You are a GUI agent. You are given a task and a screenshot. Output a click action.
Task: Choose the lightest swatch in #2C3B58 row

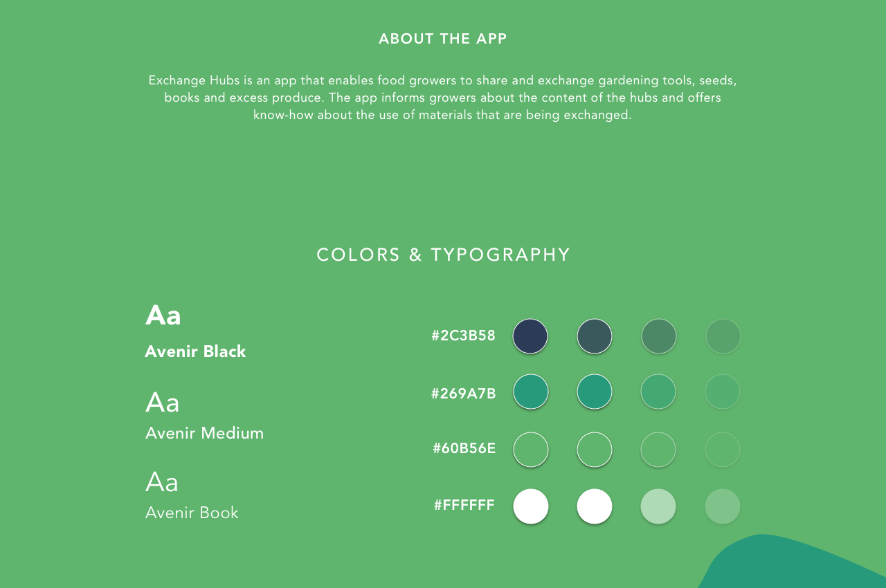(723, 336)
